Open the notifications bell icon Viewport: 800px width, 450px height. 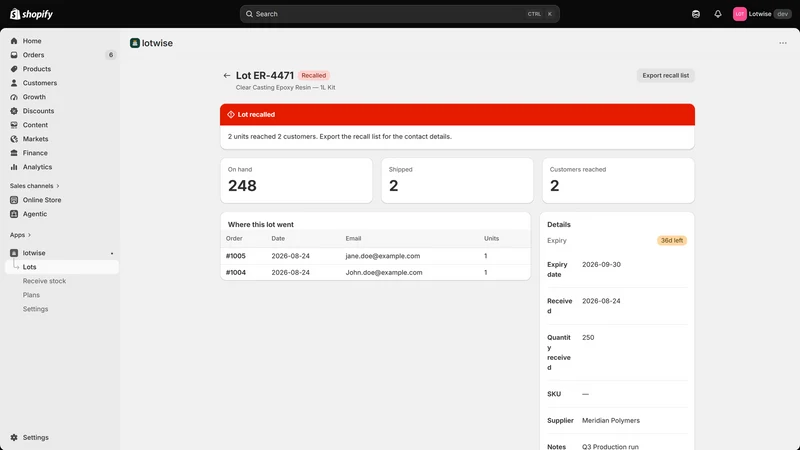[x=717, y=14]
